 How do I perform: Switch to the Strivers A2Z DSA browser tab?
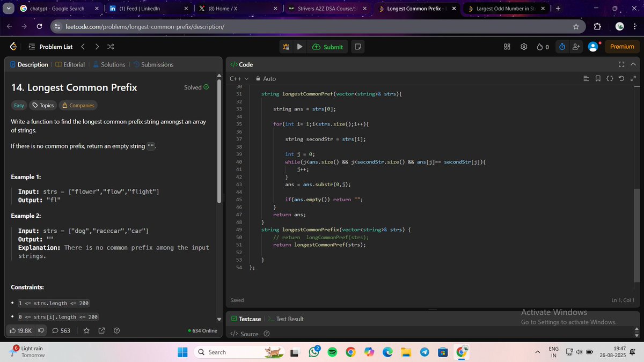pyautogui.click(x=327, y=9)
